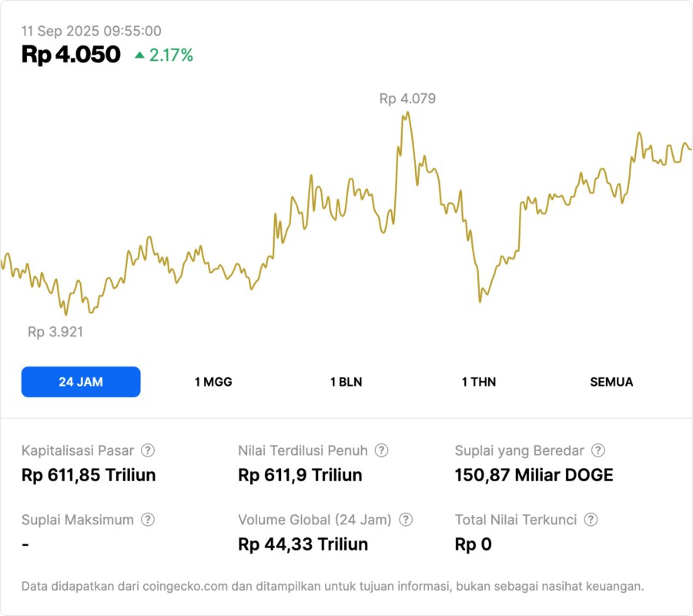Open info icon for Suplai yang Beredar
The image size is (693, 616).
tap(598, 450)
